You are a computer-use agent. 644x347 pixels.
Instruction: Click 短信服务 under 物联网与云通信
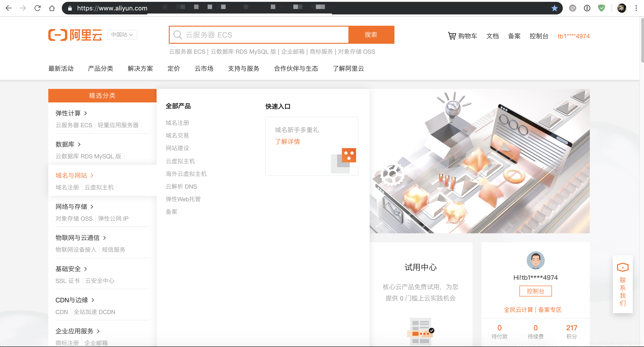click(114, 250)
